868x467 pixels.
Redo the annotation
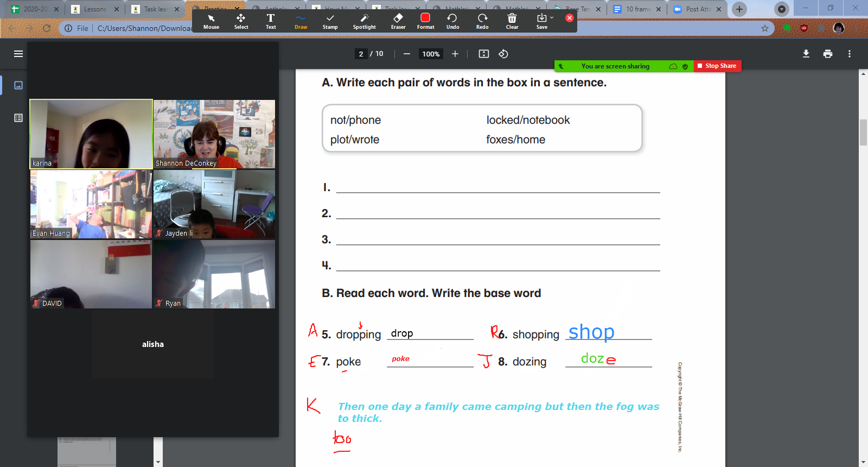(x=482, y=22)
